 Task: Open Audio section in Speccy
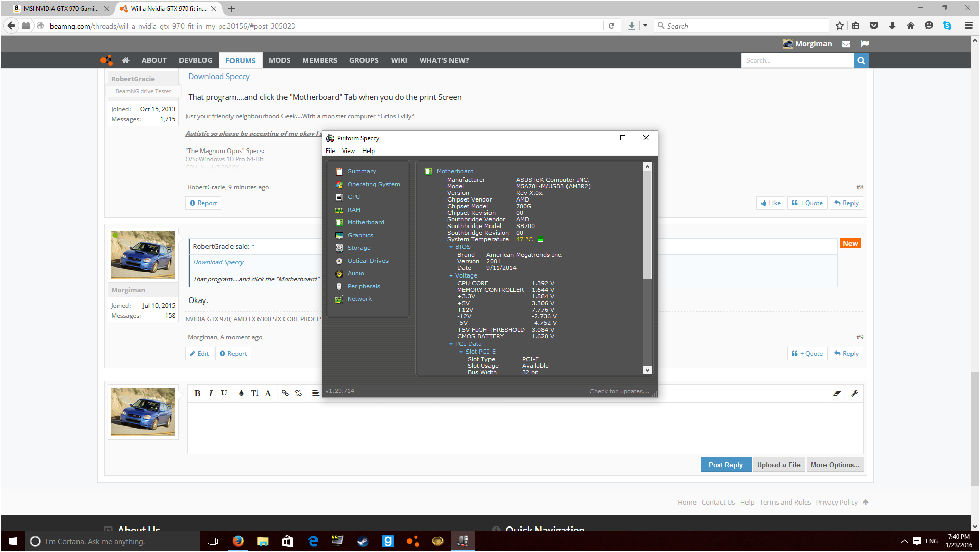355,273
